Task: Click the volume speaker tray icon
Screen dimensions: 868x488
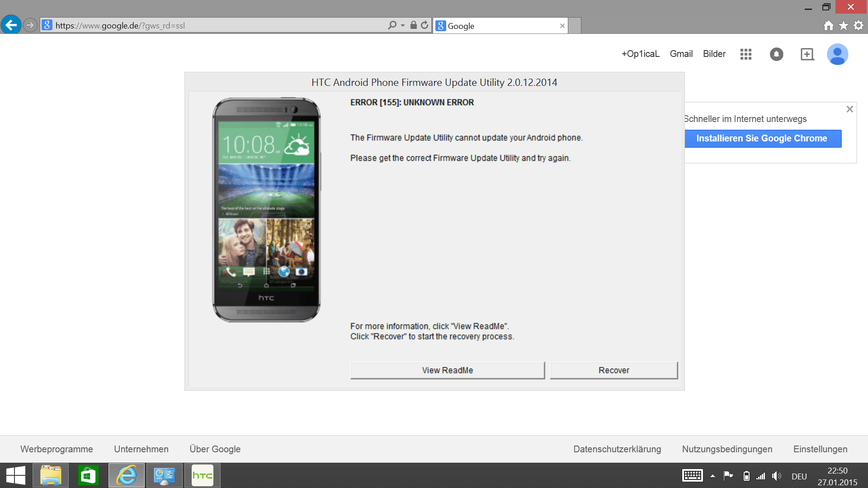Action: [x=777, y=476]
